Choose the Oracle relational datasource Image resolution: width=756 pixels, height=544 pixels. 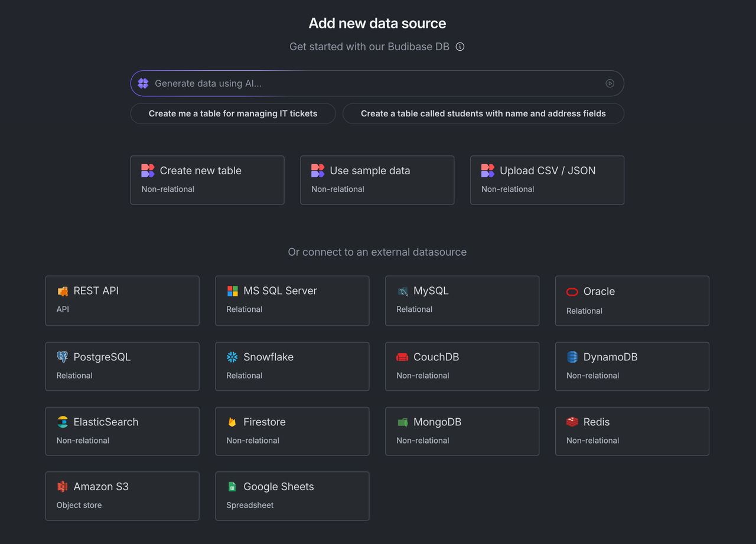tap(631, 300)
